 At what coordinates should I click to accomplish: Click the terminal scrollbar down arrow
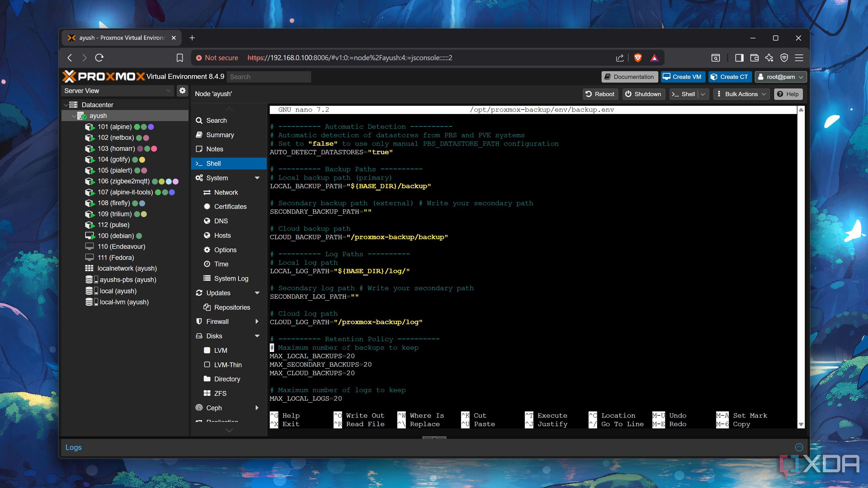[x=801, y=424]
